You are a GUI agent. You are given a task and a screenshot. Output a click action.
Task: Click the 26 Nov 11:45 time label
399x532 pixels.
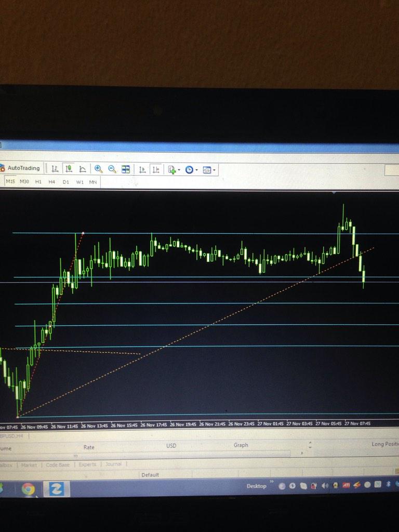[64, 426]
